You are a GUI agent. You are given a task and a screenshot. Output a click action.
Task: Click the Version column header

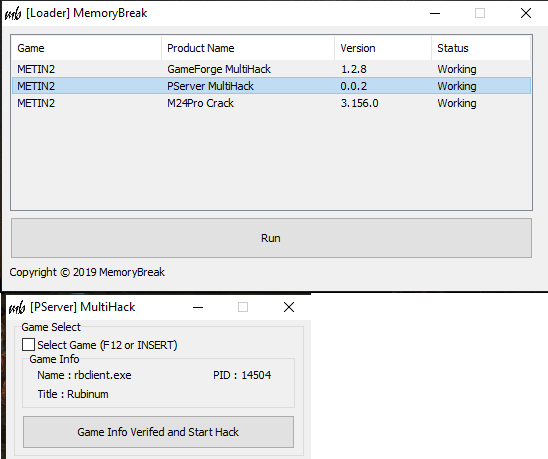[383, 48]
